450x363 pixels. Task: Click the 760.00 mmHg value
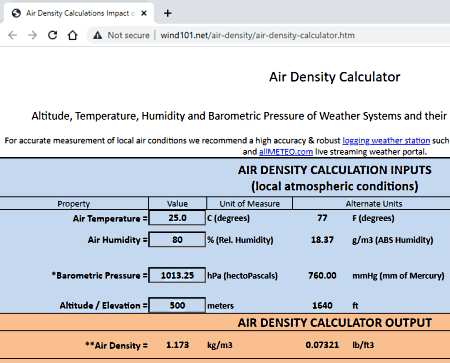click(322, 276)
